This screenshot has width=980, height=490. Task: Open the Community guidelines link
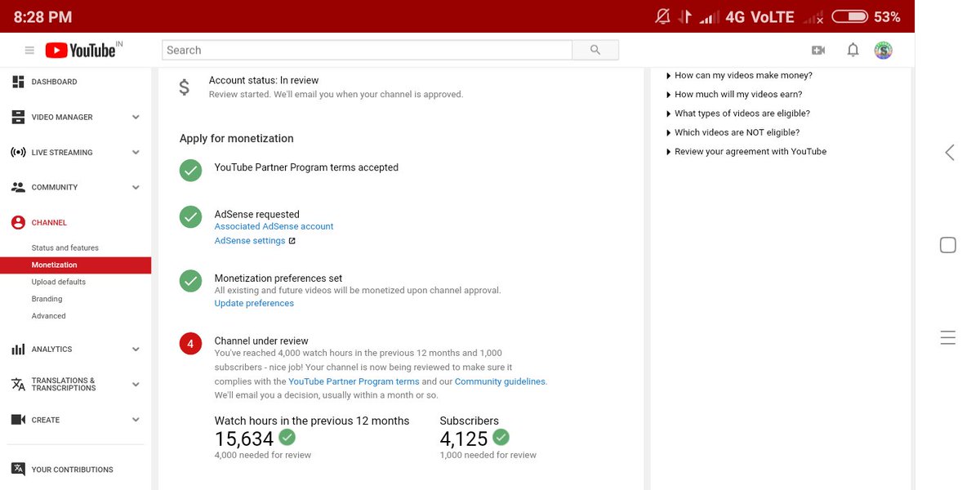coord(500,381)
